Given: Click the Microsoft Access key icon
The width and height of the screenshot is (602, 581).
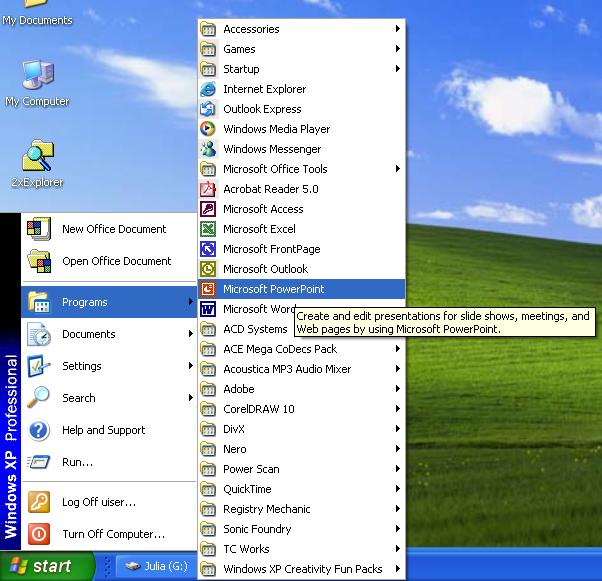Looking at the screenshot, I should pos(208,209).
